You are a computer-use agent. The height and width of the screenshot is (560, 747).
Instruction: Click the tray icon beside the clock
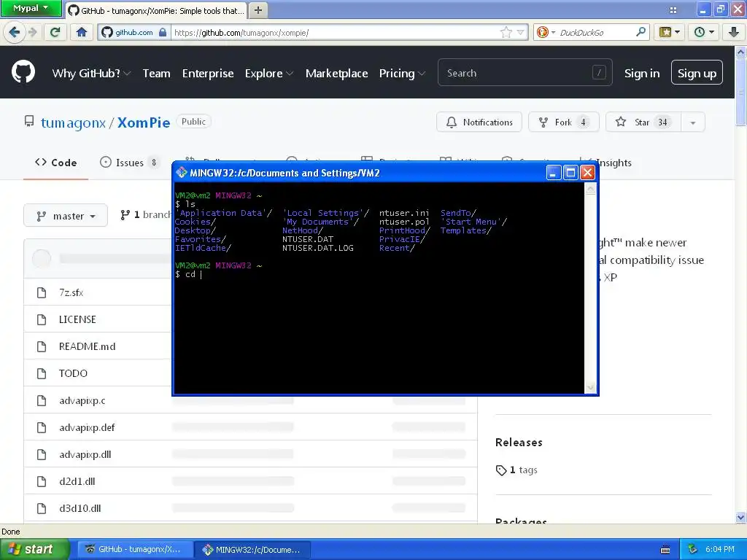tap(692, 550)
